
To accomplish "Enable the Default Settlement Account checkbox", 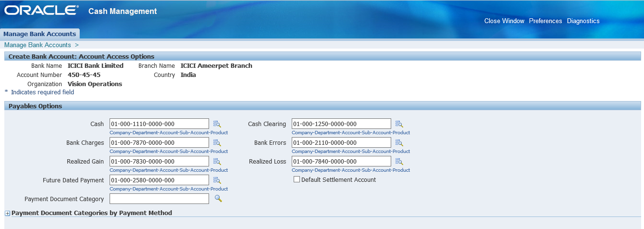I will 297,179.
